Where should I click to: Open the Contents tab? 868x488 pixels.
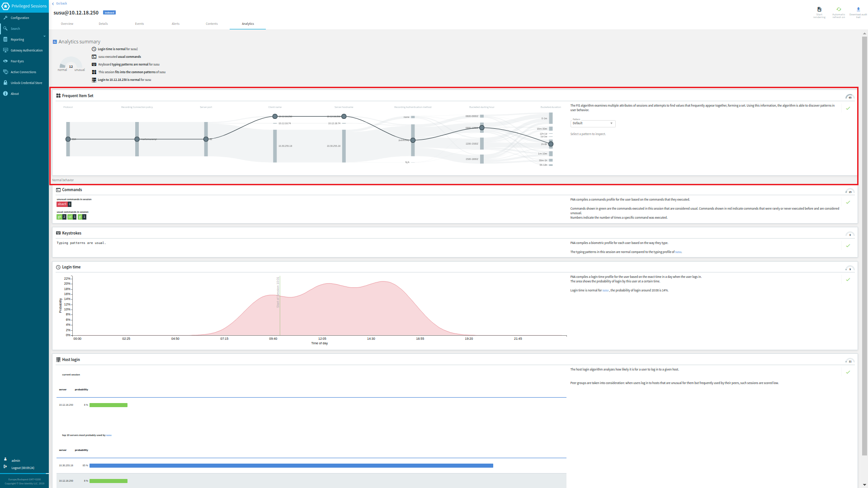[x=212, y=23]
